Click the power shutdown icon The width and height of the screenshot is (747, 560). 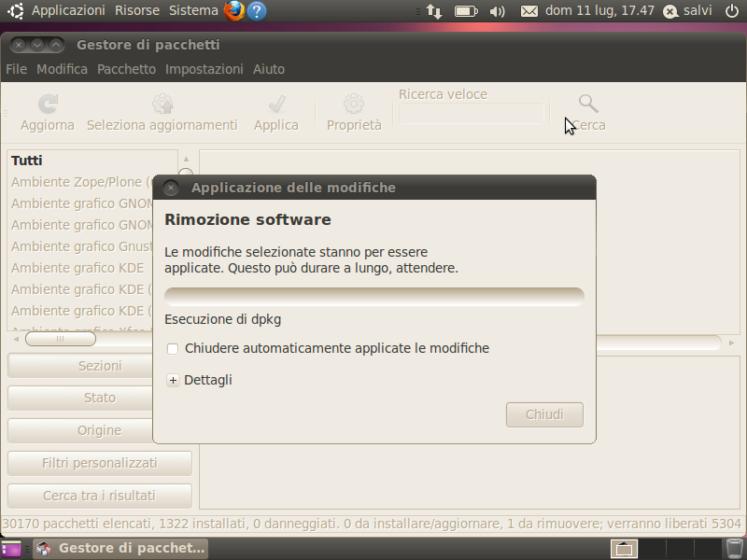click(x=732, y=10)
